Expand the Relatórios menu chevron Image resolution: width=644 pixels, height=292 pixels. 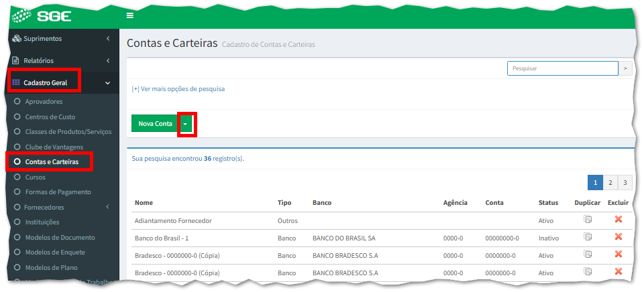[x=108, y=60]
